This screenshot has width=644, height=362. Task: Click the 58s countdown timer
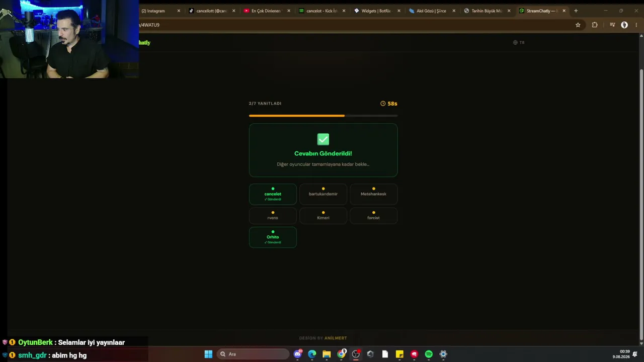(392, 104)
